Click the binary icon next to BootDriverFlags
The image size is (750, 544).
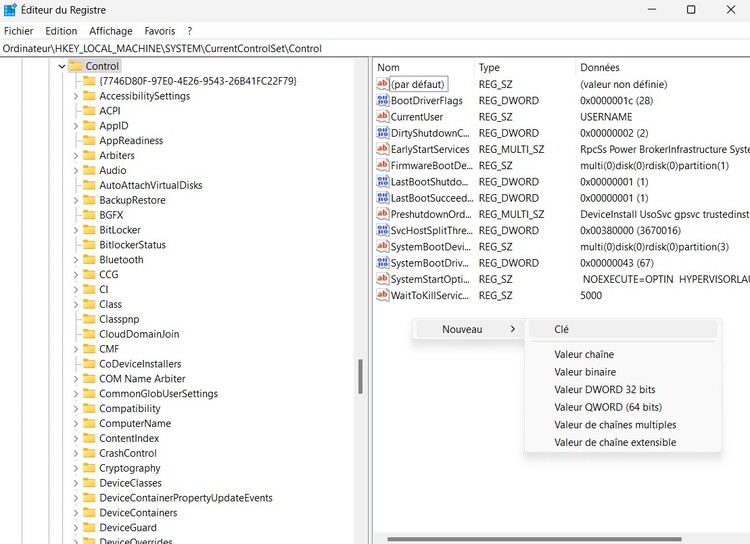(382, 101)
